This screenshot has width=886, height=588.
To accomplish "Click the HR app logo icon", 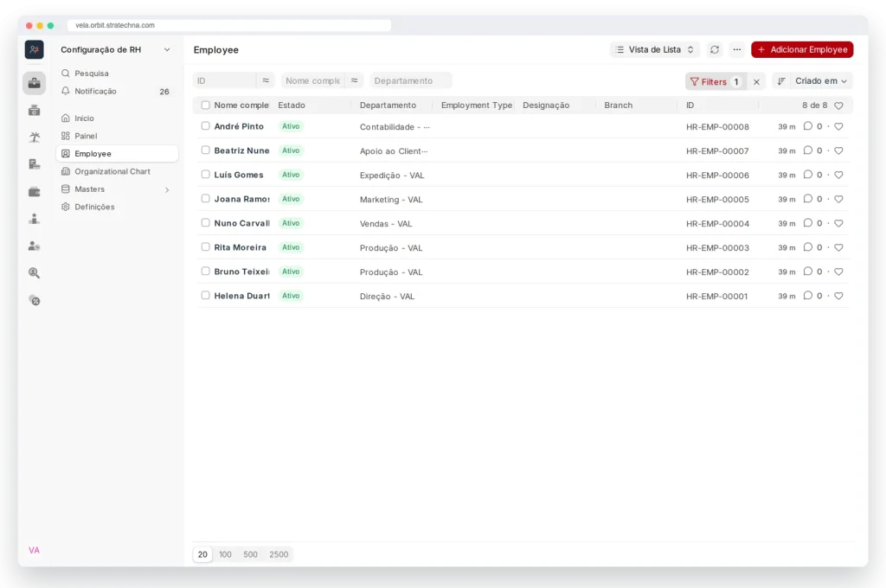I will (35, 49).
